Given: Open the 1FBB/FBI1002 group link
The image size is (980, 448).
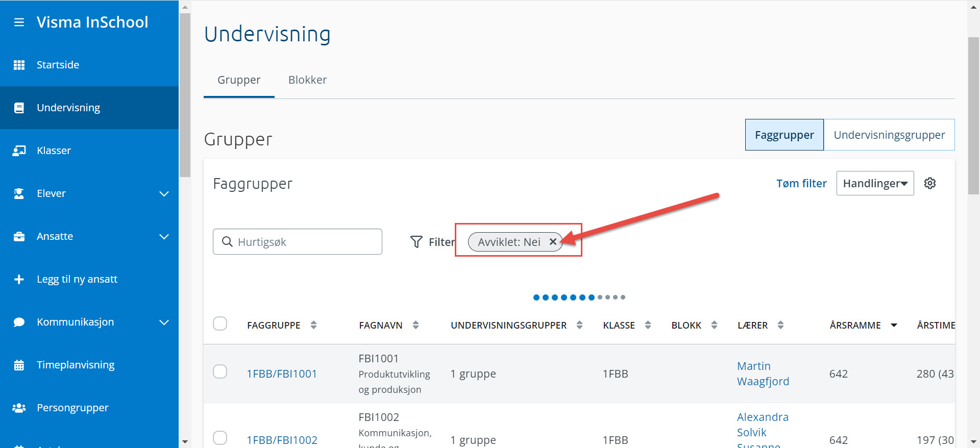Looking at the screenshot, I should point(282,440).
